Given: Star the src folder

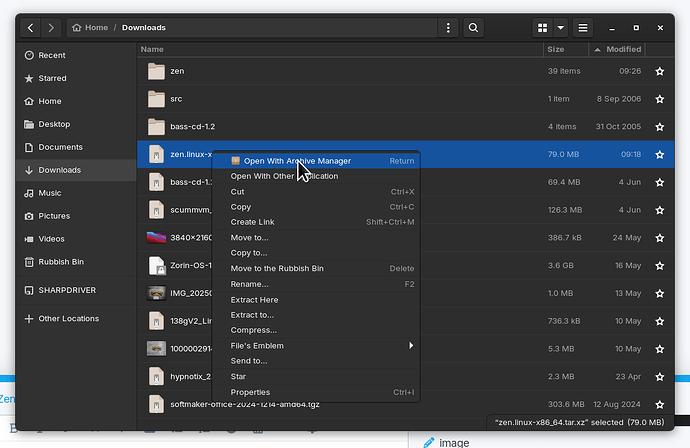Looking at the screenshot, I should (659, 99).
